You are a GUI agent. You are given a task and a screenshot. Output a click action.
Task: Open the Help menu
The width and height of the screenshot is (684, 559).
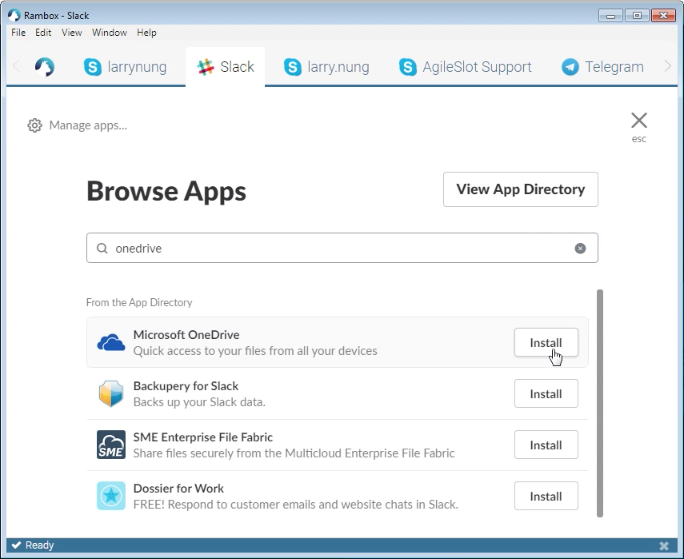[147, 32]
